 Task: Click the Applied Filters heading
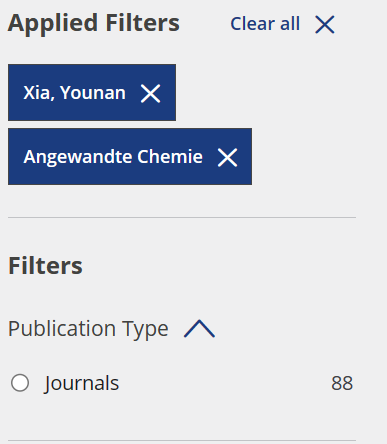94,23
